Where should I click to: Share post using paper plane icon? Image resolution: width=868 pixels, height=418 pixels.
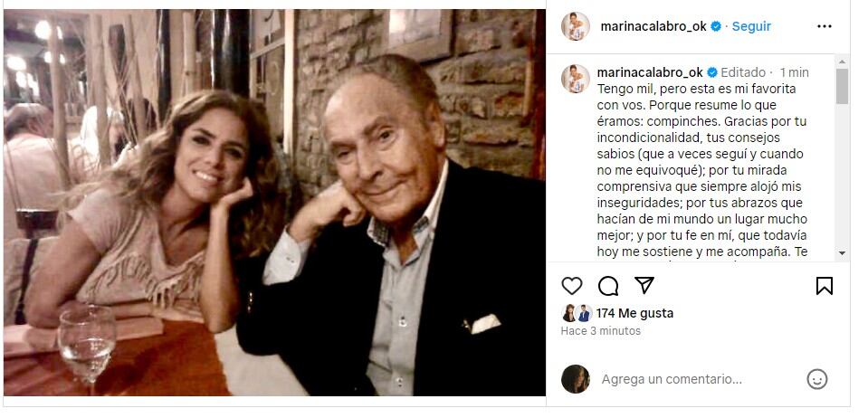click(644, 286)
